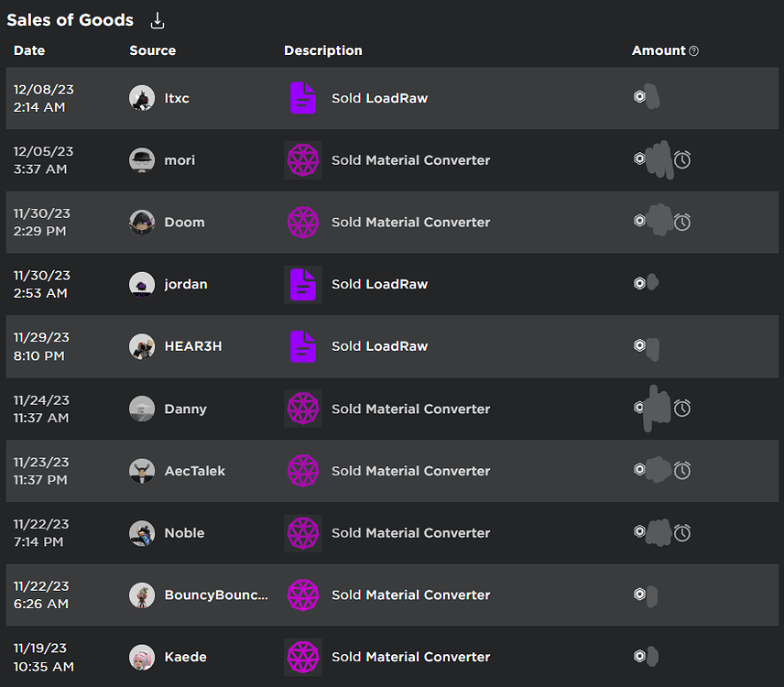Click the pending clock icon in Noble's row
Viewport: 784px width, 687px height.
point(682,532)
